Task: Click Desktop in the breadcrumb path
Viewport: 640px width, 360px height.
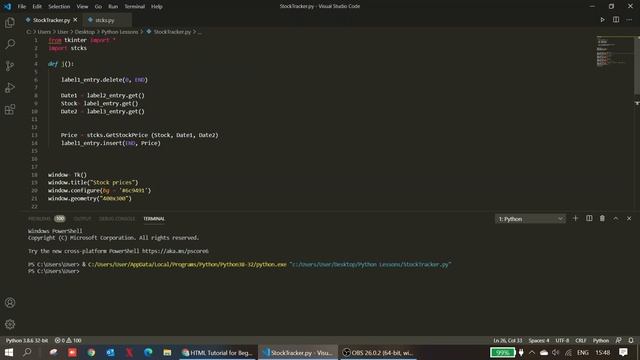Action: click(84, 31)
